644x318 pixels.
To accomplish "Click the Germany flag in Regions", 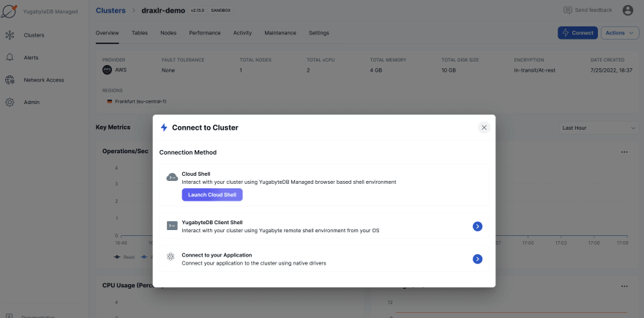I will click(110, 101).
